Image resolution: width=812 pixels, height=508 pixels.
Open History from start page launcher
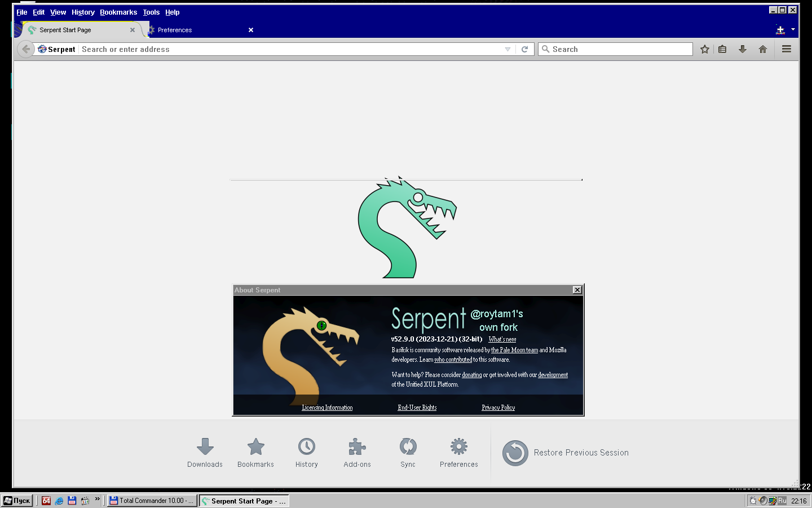point(307,453)
